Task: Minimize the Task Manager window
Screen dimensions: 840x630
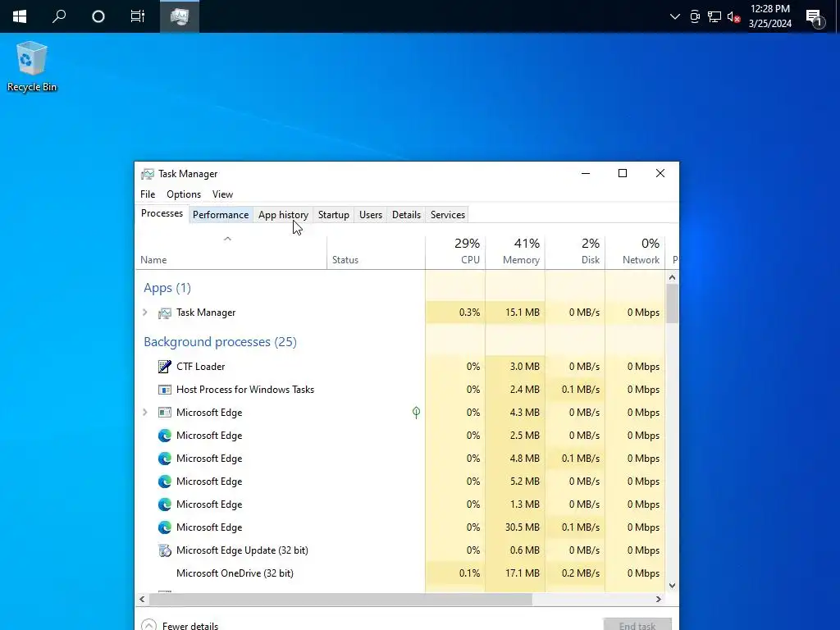Action: [586, 173]
